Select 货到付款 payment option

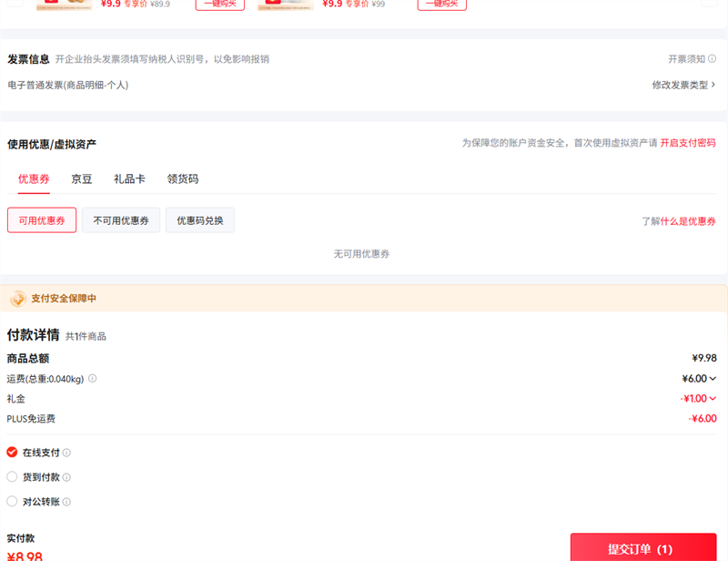(12, 477)
